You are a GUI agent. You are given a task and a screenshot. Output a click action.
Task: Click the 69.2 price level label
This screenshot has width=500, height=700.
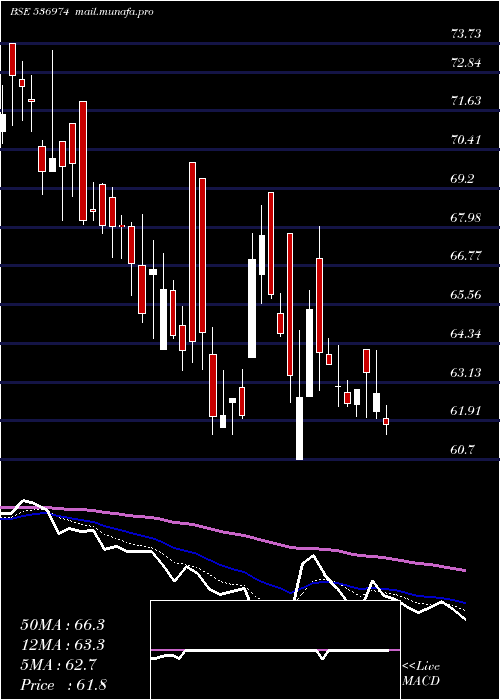(462, 179)
